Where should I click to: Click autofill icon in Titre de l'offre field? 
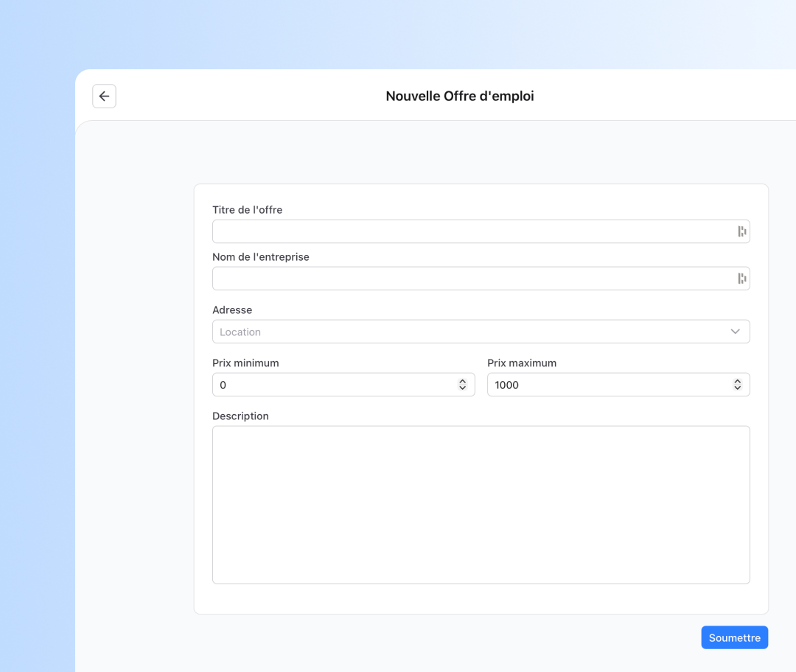coord(741,231)
